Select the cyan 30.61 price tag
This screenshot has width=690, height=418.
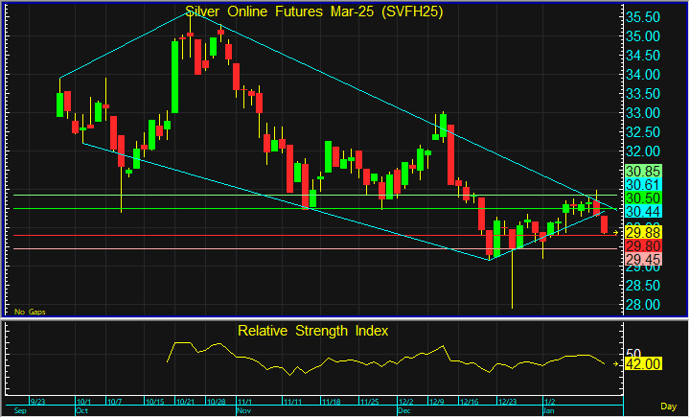coord(643,185)
